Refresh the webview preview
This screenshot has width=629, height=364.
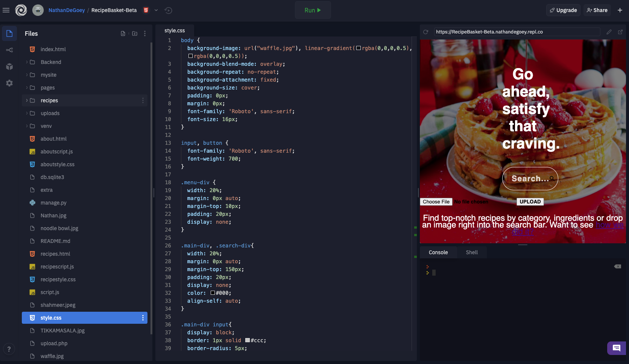[x=425, y=32]
